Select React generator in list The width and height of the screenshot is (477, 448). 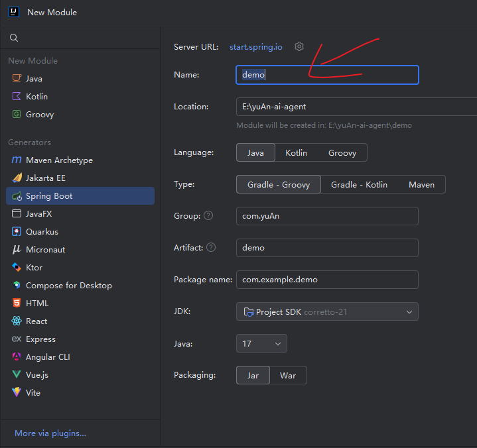80,321
